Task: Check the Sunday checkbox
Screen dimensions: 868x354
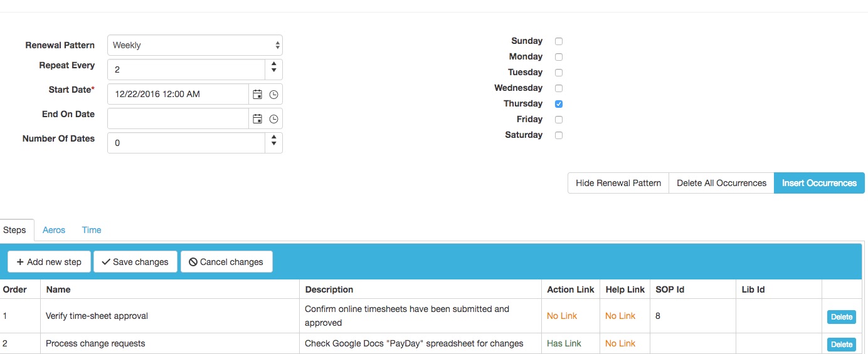Action: 559,41
